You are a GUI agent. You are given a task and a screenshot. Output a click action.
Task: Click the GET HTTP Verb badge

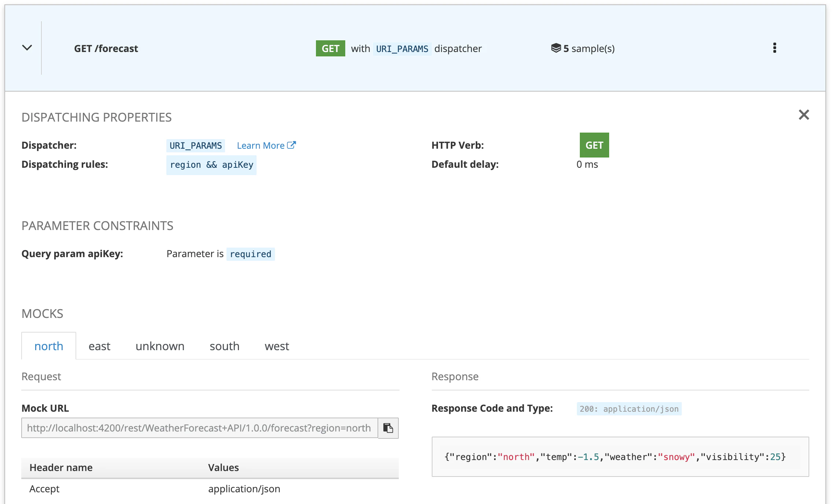click(594, 145)
